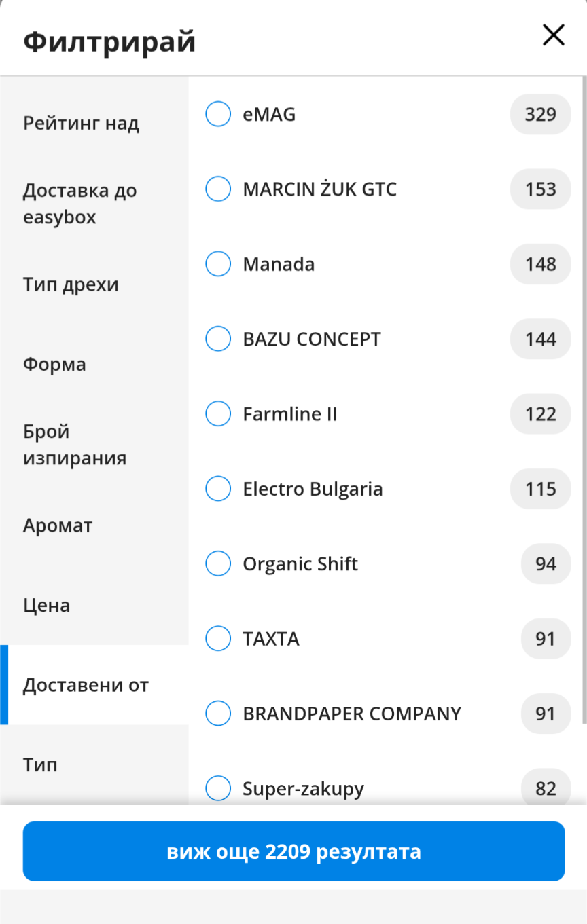Select Electro Bulgaria radio button
Image resolution: width=587 pixels, height=924 pixels.
click(218, 489)
